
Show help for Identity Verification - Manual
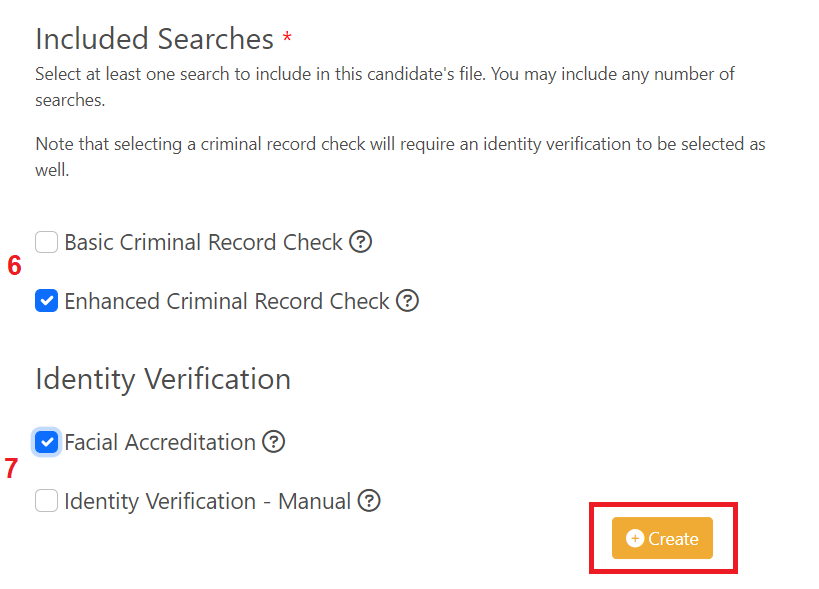369,501
